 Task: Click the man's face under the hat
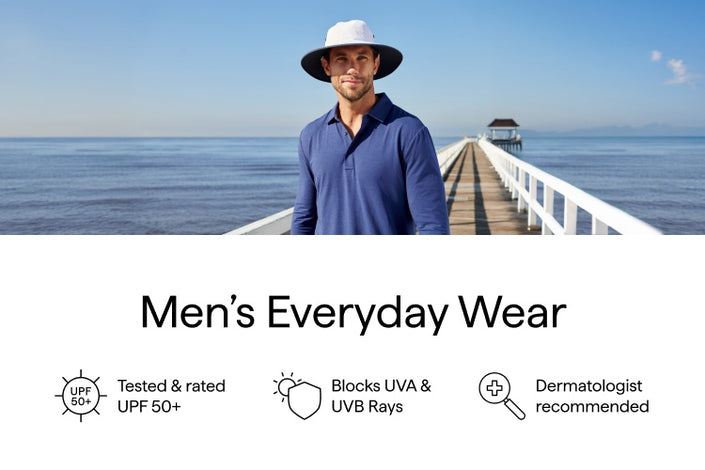[353, 75]
